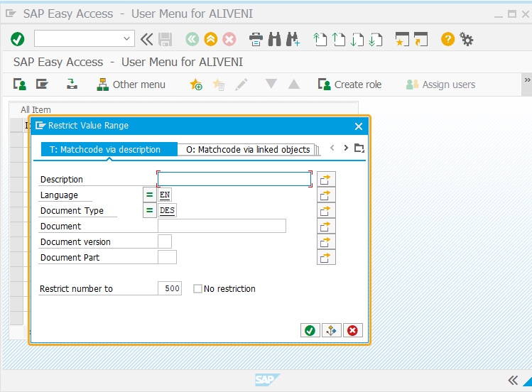The height and width of the screenshot is (392, 532).
Task: Go to the last page icon
Action: click(x=376, y=39)
